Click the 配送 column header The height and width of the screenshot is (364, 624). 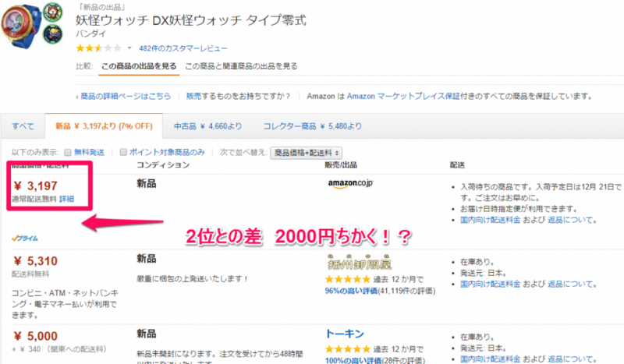[x=457, y=165]
